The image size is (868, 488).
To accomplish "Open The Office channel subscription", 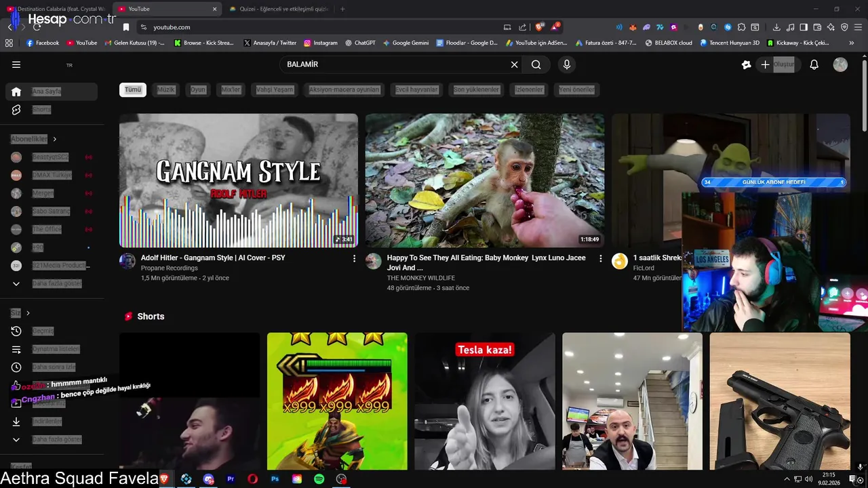I will (52, 229).
